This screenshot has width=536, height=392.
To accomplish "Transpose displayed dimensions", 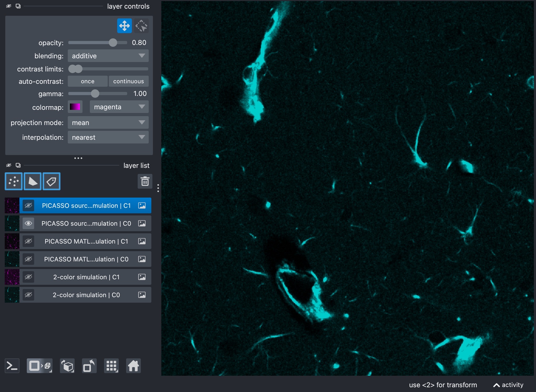I will [89, 366].
